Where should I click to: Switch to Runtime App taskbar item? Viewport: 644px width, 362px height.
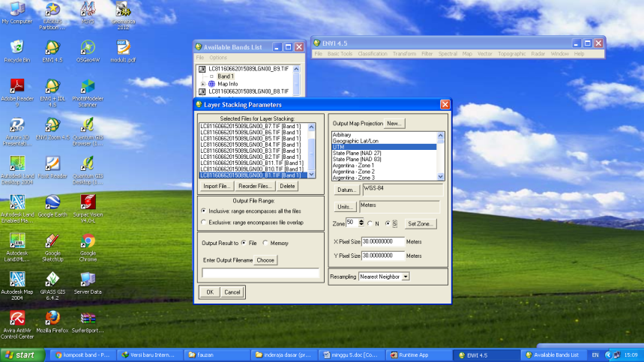click(419, 355)
